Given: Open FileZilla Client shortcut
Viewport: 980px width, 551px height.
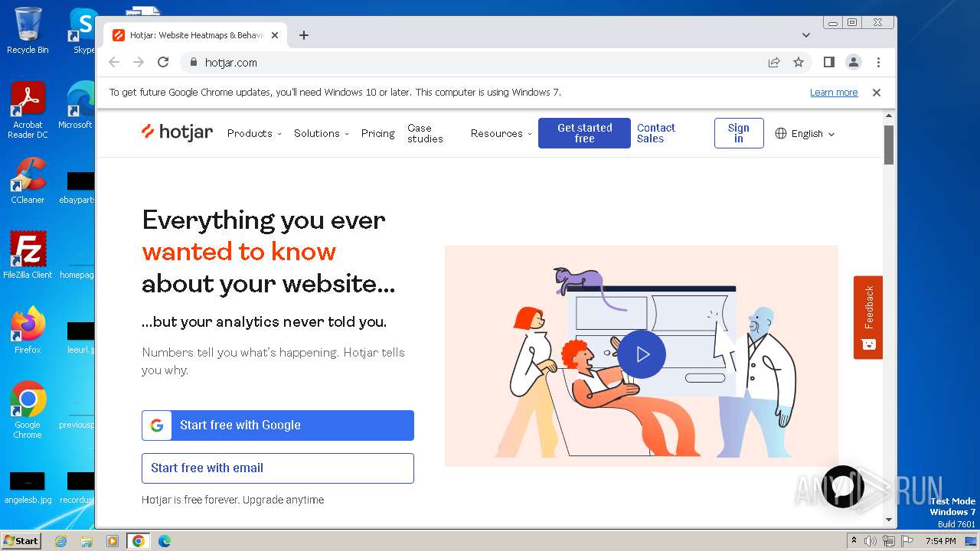Looking at the screenshot, I should pos(28,256).
